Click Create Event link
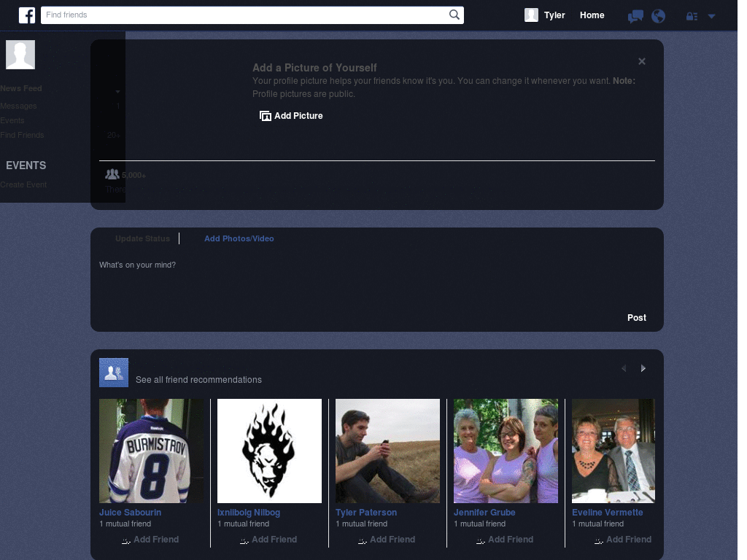 [23, 184]
